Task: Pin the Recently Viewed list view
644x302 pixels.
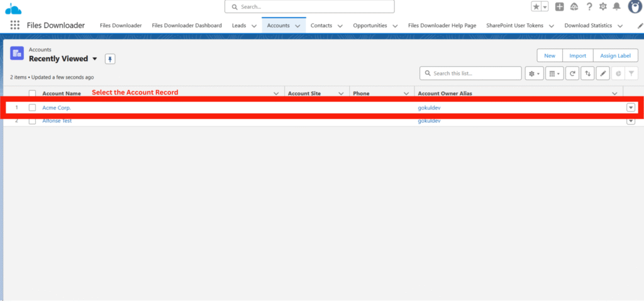Action: (110, 59)
